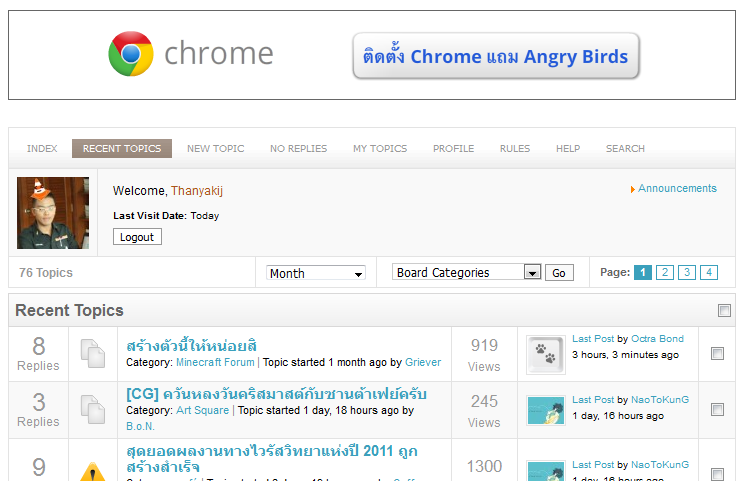
Task: Click the Chrome Angry Birds install button
Action: (x=496, y=56)
